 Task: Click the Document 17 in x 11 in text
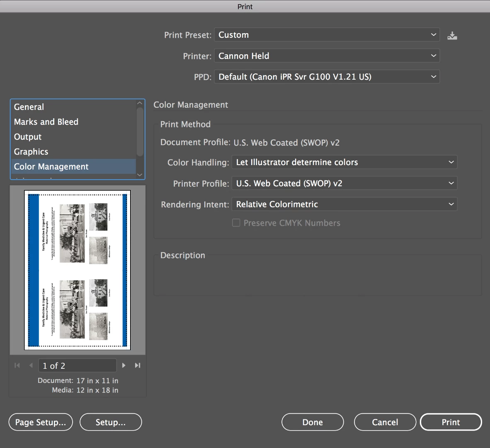tap(78, 380)
